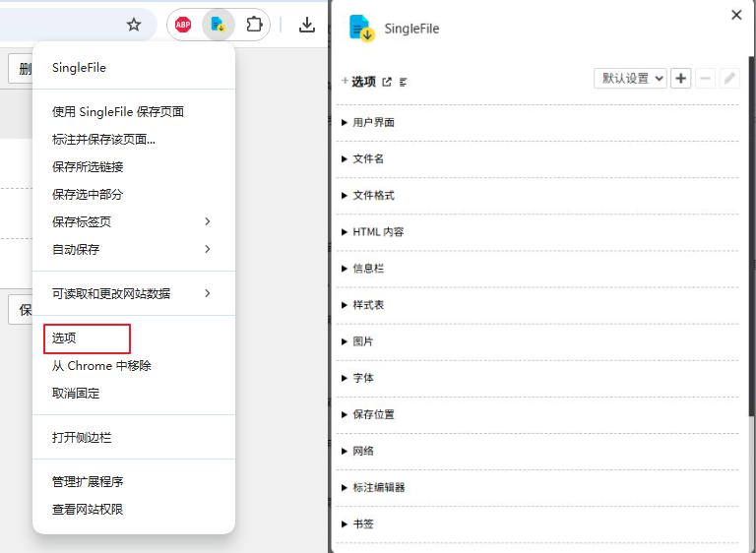Expand the 文件名 section

click(537, 159)
